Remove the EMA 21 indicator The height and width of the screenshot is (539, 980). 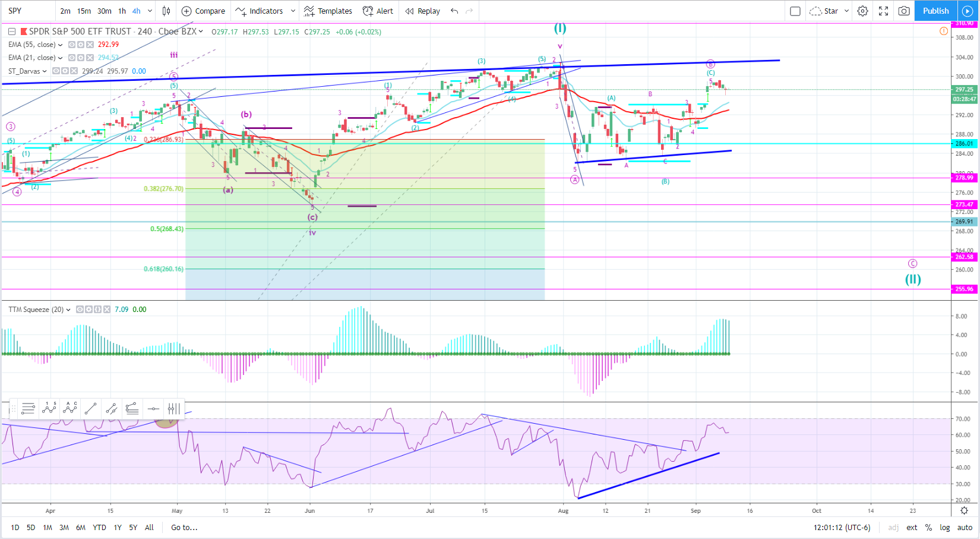[x=90, y=58]
